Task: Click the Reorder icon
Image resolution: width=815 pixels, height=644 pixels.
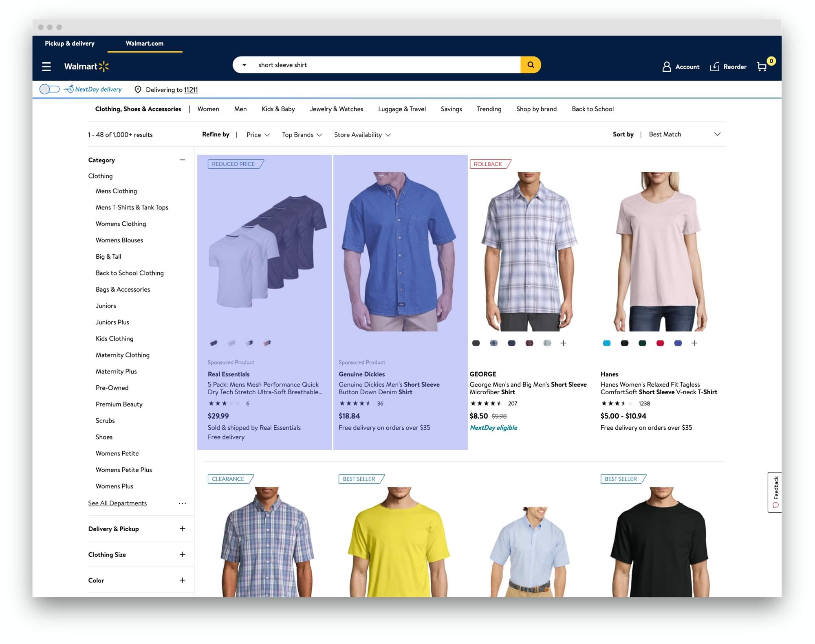Action: click(x=715, y=67)
